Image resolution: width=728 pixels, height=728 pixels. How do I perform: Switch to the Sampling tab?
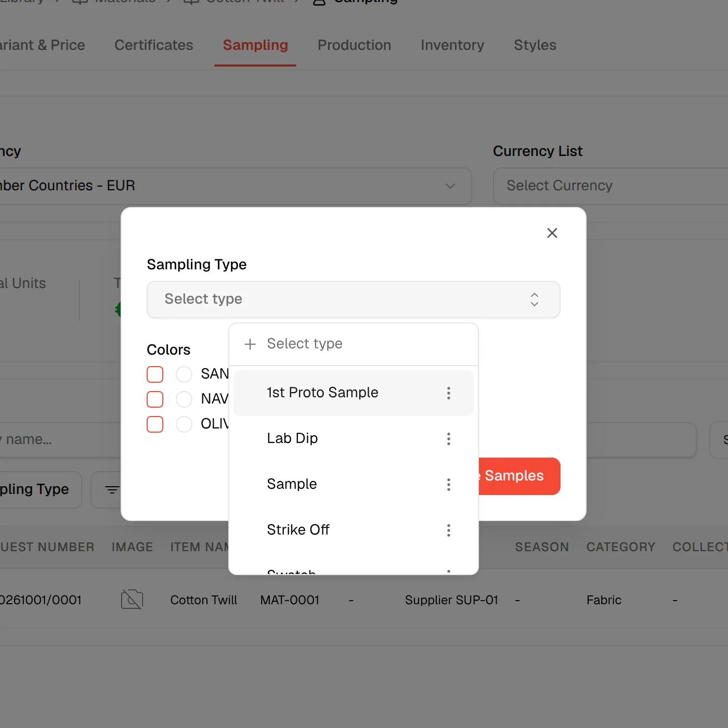pos(255,45)
